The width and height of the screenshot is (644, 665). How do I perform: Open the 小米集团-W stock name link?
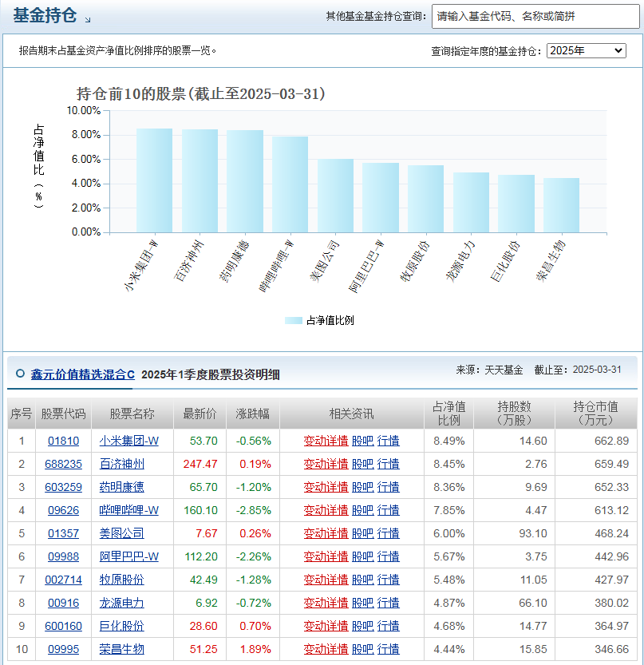click(129, 441)
